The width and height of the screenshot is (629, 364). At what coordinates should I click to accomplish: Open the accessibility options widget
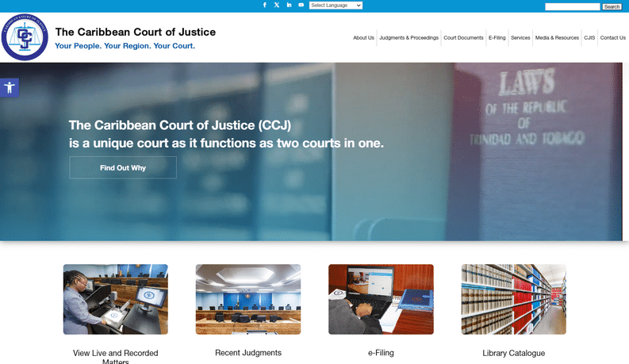pyautogui.click(x=10, y=87)
